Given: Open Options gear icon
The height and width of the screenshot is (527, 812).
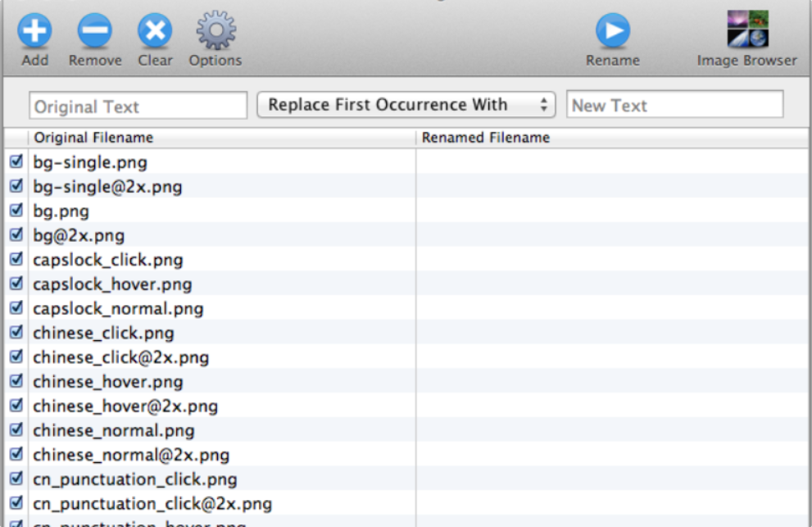Looking at the screenshot, I should [216, 30].
